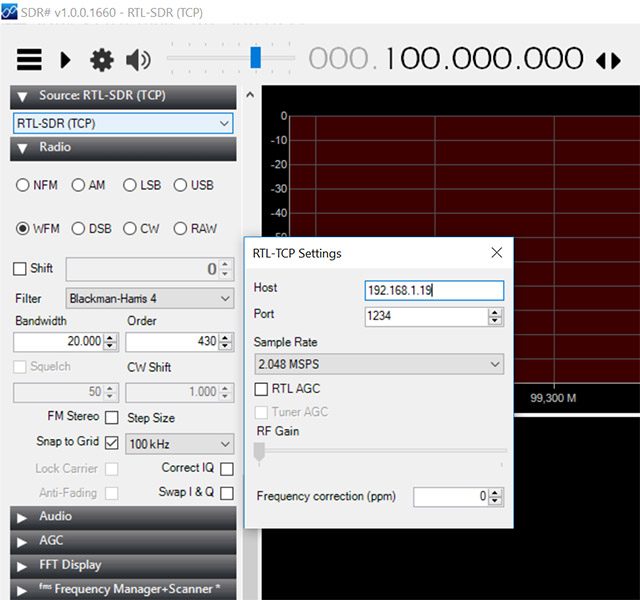This screenshot has height=600, width=640.
Task: Select WFM mode
Action: [x=38, y=229]
